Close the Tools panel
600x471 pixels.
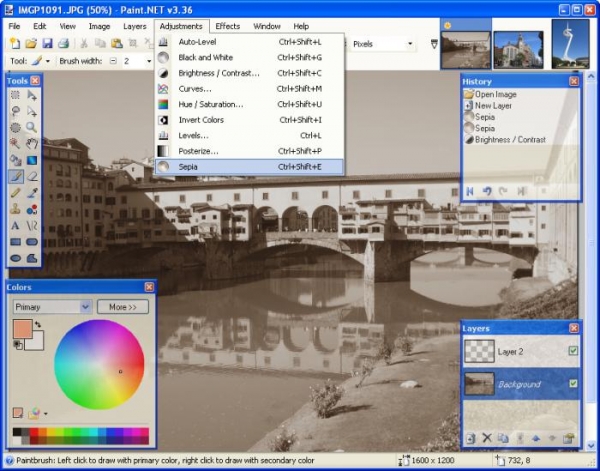pos(35,81)
